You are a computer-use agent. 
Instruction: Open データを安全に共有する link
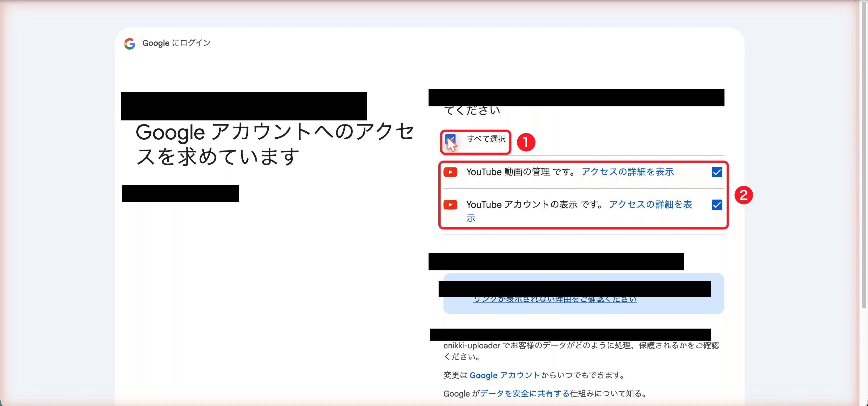tap(525, 393)
